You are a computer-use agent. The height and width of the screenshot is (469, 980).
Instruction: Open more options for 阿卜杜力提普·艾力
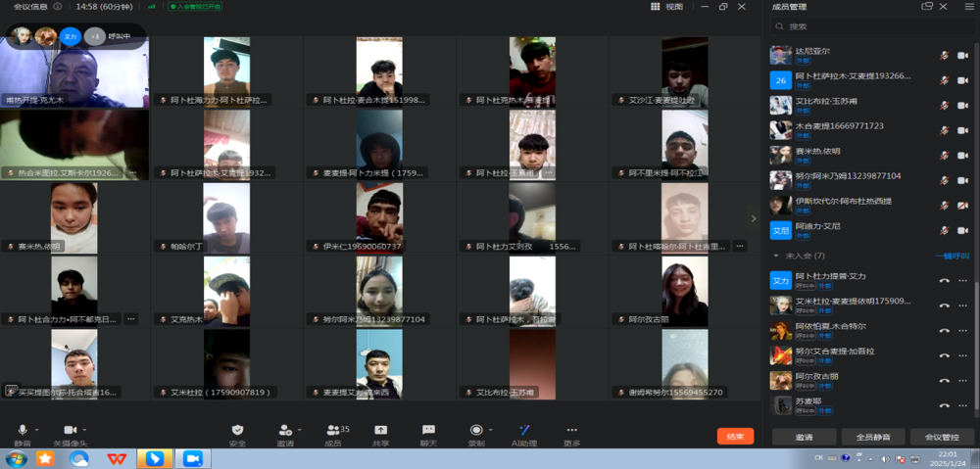click(962, 280)
